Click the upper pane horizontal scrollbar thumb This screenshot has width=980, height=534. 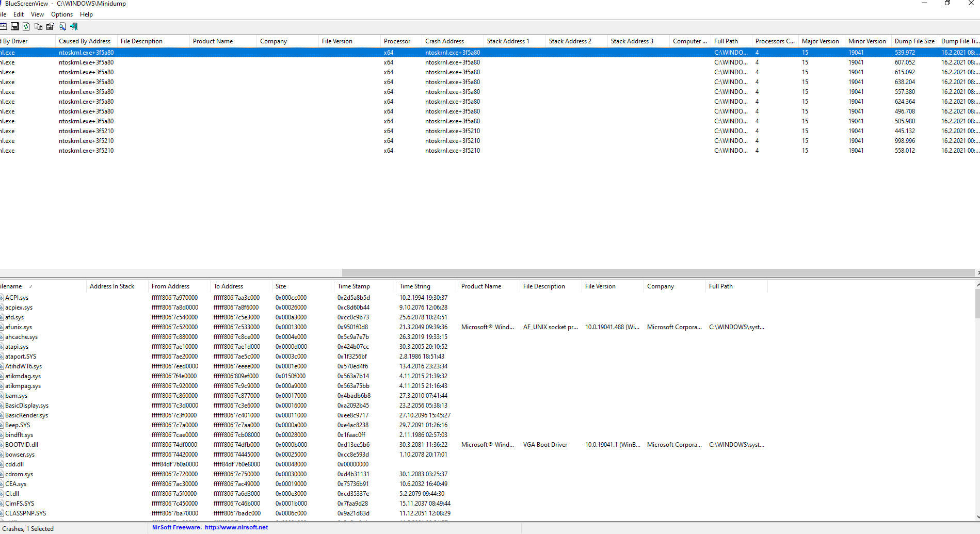[658, 272]
